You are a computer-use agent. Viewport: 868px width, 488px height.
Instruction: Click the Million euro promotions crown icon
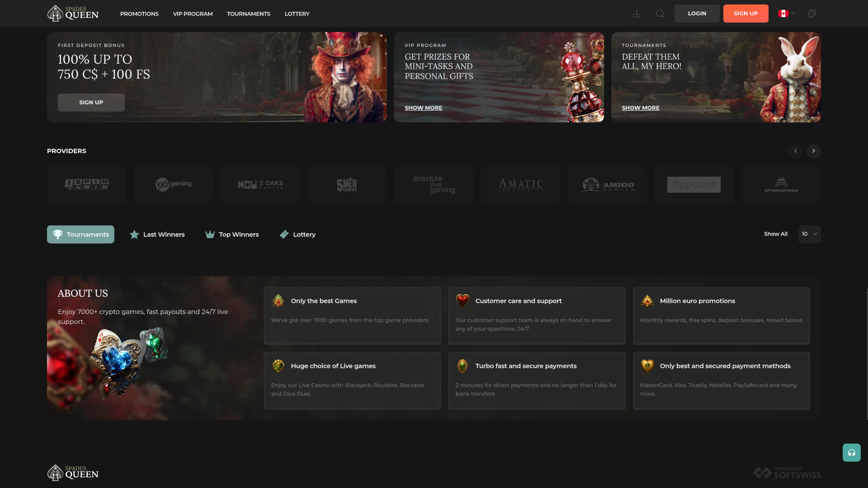point(647,300)
